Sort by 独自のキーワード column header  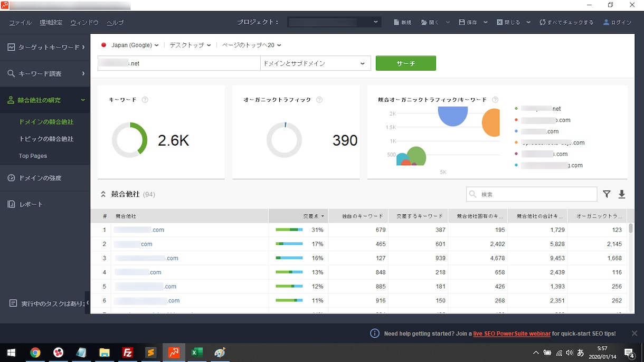(358, 216)
